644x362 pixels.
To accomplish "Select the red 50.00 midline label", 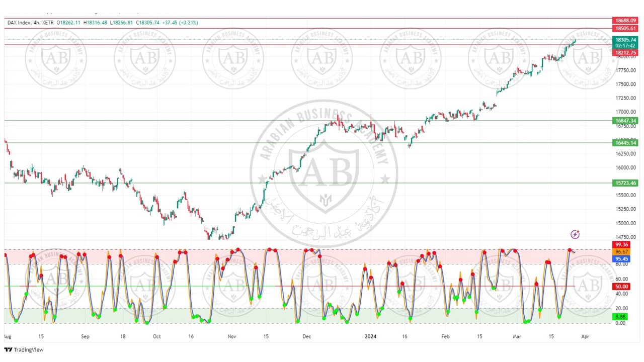I will coord(620,287).
